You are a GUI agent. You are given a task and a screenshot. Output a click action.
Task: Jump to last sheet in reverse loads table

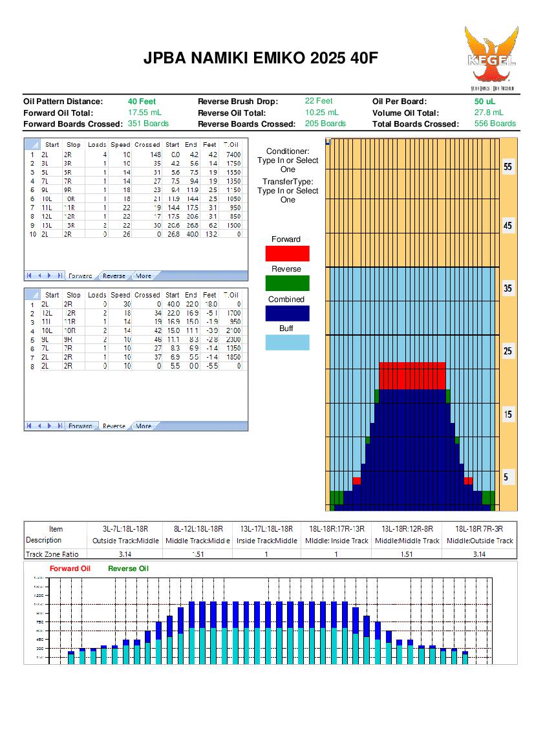[59, 426]
